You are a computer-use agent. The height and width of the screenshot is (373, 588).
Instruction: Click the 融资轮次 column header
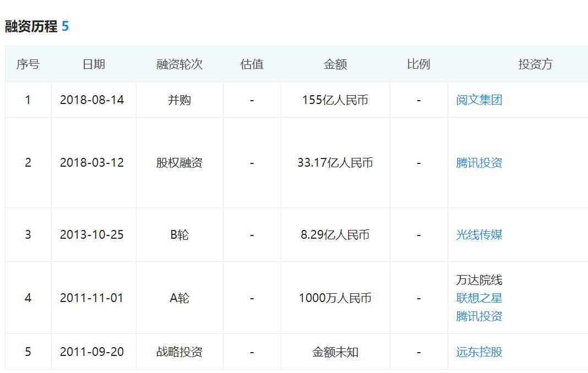pyautogui.click(x=179, y=64)
